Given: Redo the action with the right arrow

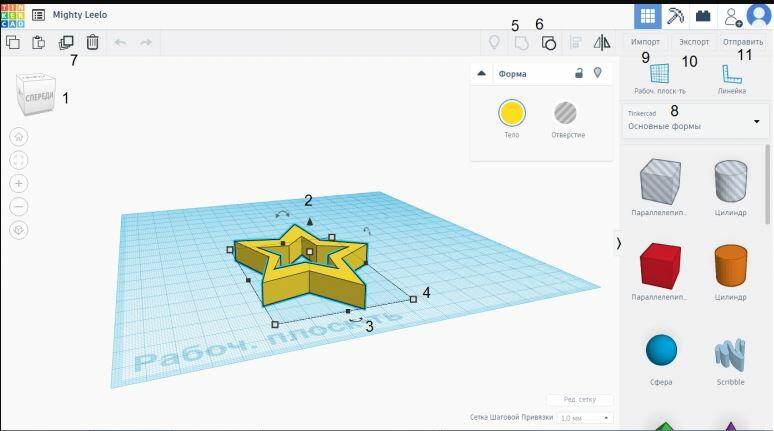Looking at the screenshot, I should point(146,42).
